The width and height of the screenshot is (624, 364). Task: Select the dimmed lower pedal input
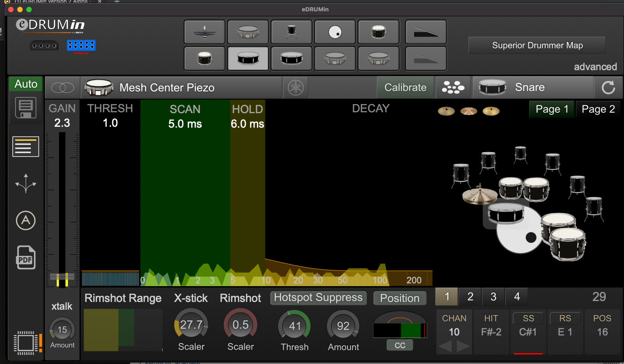pyautogui.click(x=426, y=58)
